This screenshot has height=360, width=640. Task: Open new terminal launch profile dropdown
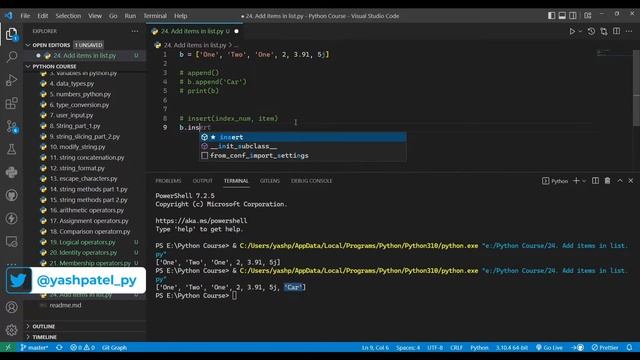(584, 181)
